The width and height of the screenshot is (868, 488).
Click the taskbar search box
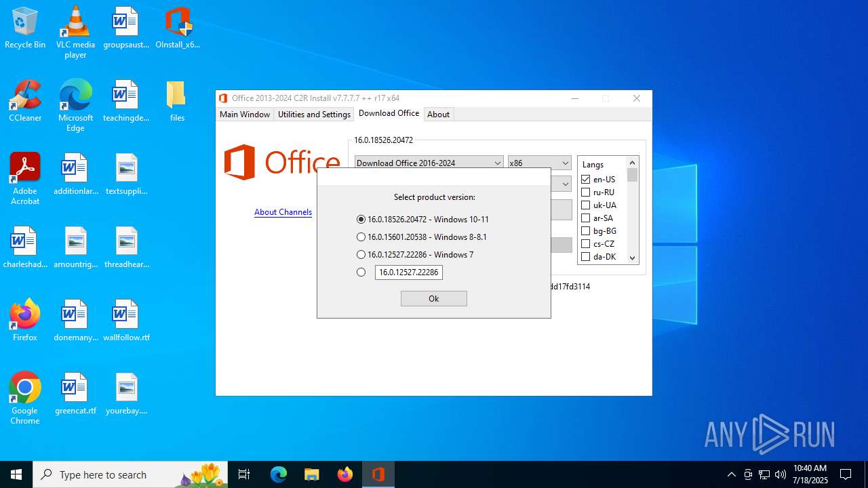pyautogui.click(x=131, y=474)
